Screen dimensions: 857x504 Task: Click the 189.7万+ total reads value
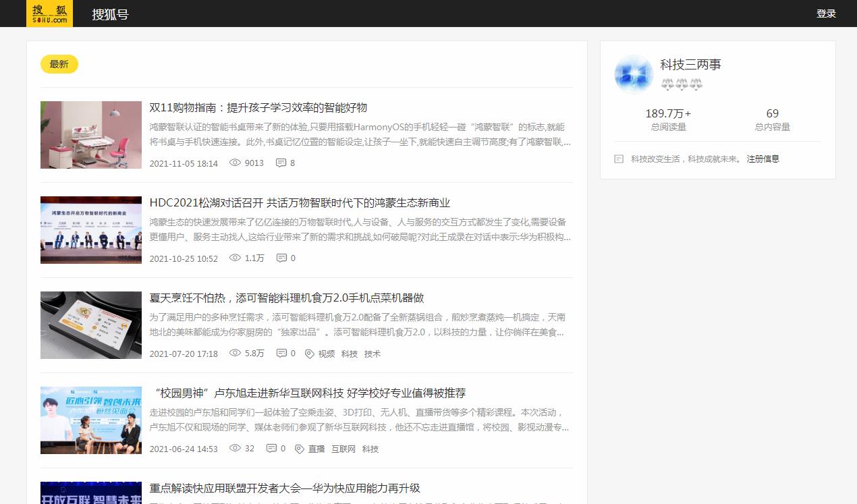668,113
